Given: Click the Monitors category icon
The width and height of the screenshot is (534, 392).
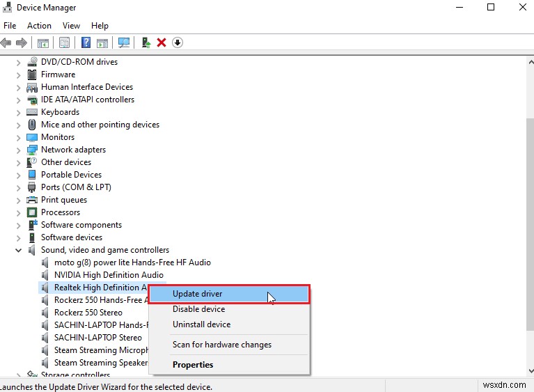Looking at the screenshot, I should 32,137.
